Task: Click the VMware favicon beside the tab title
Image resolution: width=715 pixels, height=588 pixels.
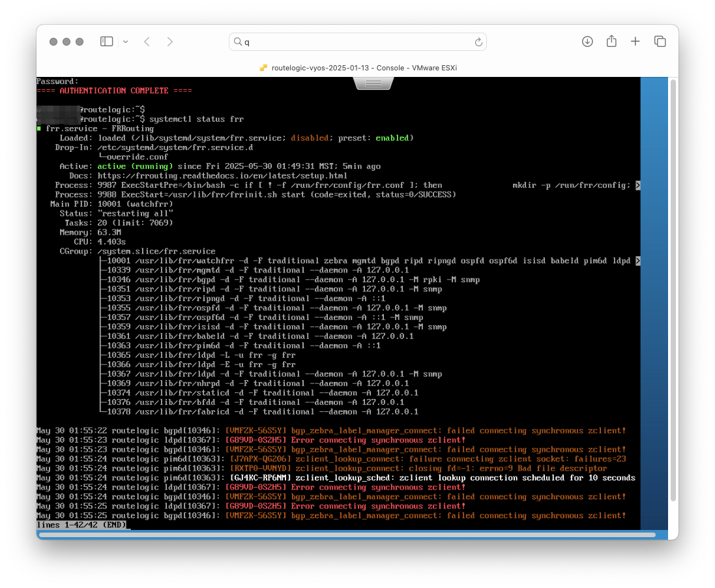Action: pyautogui.click(x=263, y=68)
